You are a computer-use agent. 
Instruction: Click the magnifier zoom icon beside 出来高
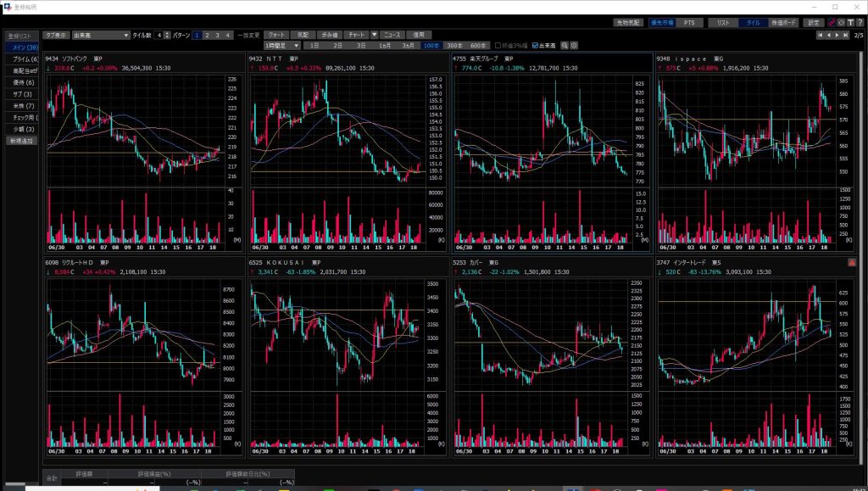point(565,45)
